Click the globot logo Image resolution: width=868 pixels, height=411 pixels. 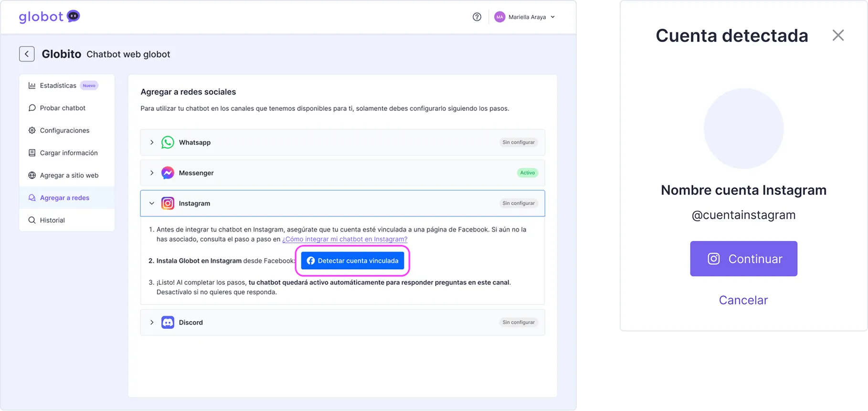[x=49, y=17]
